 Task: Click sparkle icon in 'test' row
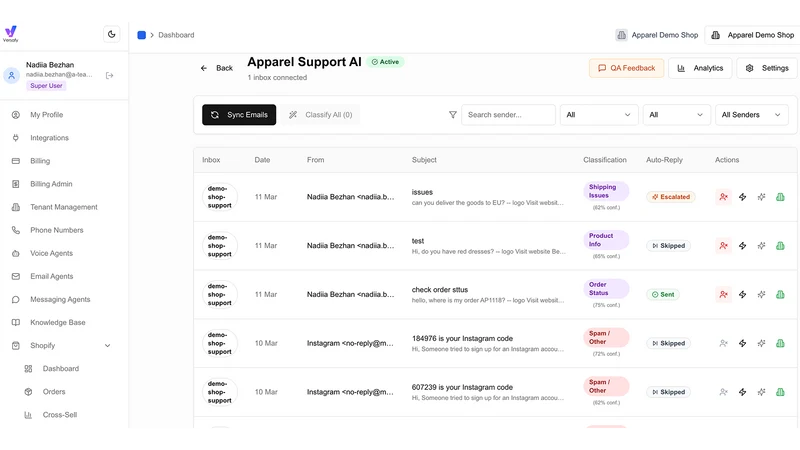pyautogui.click(x=761, y=245)
